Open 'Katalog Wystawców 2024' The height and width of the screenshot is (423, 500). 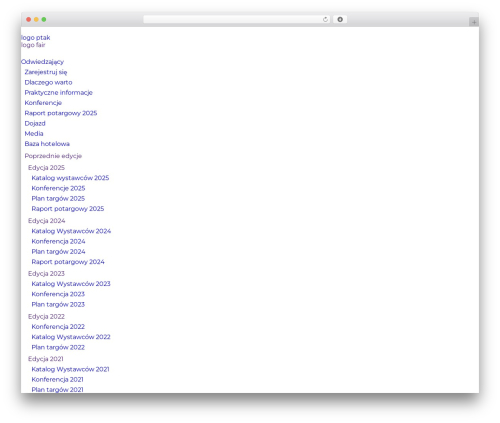click(x=71, y=231)
